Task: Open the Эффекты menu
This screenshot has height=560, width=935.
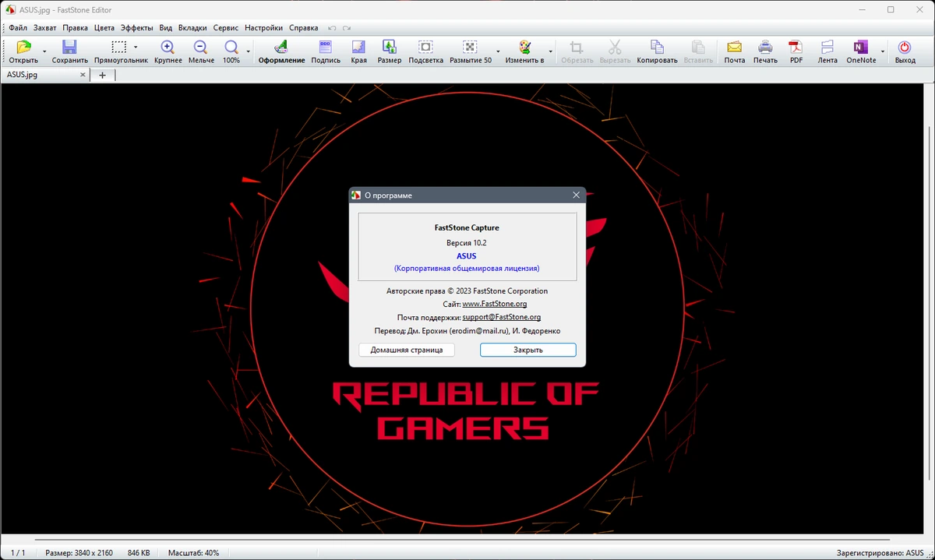Action: (137, 28)
